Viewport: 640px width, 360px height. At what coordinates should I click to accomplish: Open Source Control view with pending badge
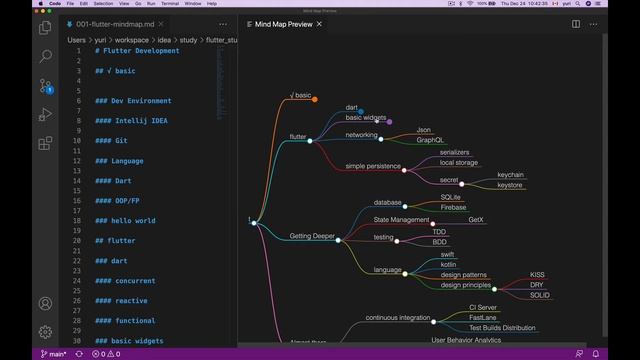coord(46,86)
